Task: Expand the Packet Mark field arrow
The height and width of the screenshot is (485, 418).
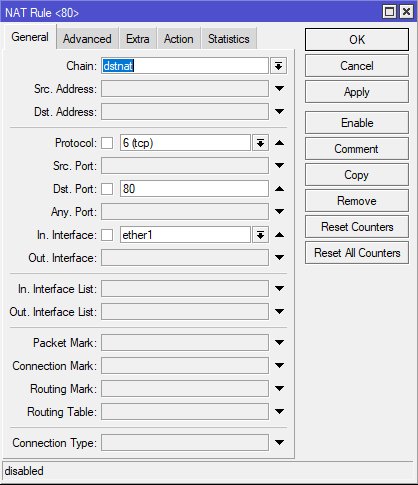Action: (279, 343)
